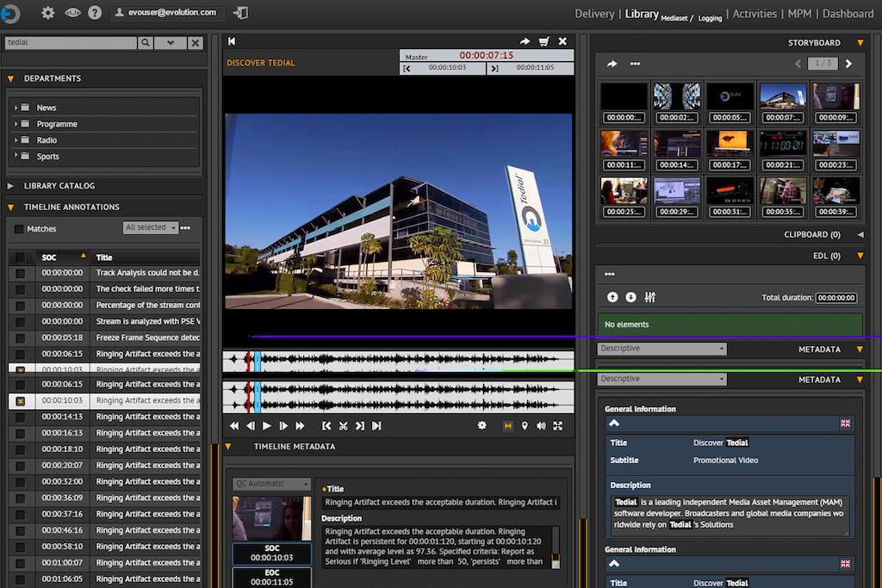Move the EDL element down with the down-arrow icon
This screenshot has height=588, width=882.
(630, 297)
